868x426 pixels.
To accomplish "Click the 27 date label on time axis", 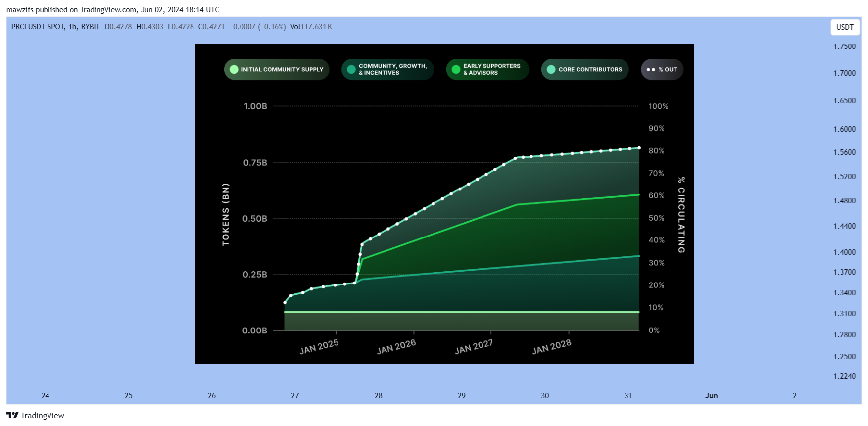I will (295, 396).
